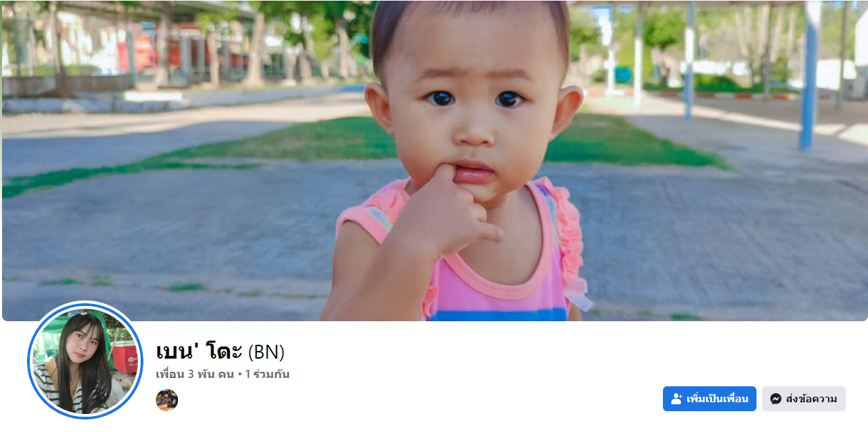Click the ส่งข้อความ button

[804, 399]
